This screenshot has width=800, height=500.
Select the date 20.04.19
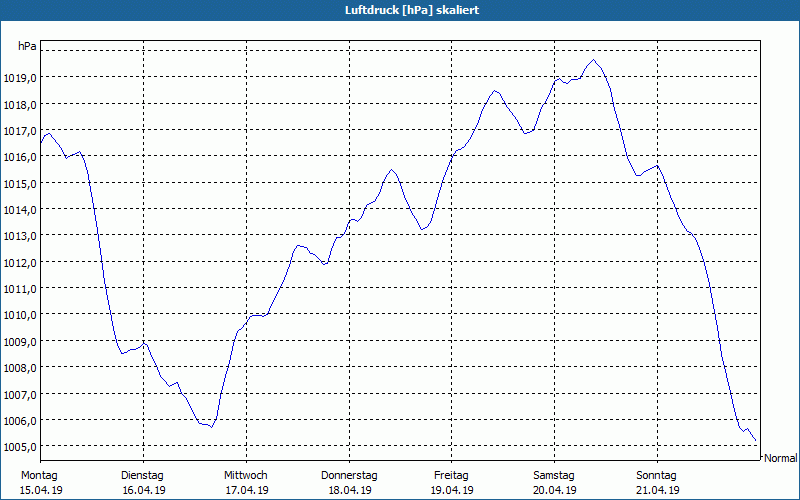pyautogui.click(x=555, y=490)
